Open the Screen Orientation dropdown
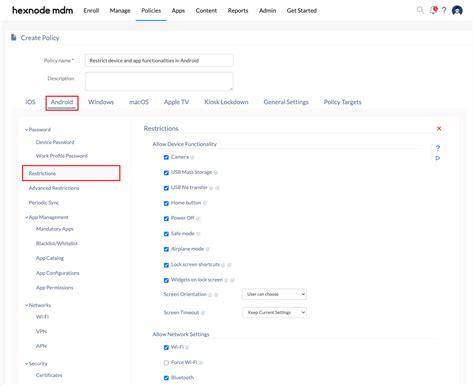The height and width of the screenshot is (386, 474). point(274,294)
